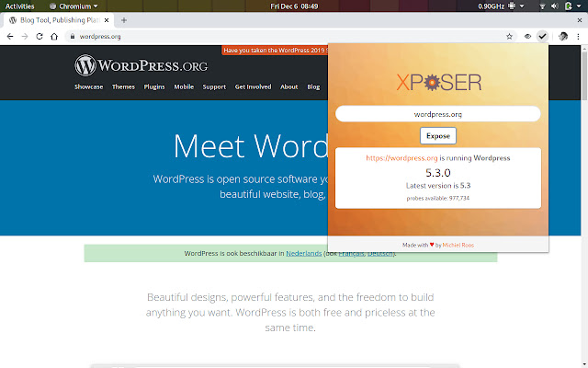This screenshot has width=588, height=368.
Task: Reload the wordpress.org page
Action: click(x=40, y=37)
